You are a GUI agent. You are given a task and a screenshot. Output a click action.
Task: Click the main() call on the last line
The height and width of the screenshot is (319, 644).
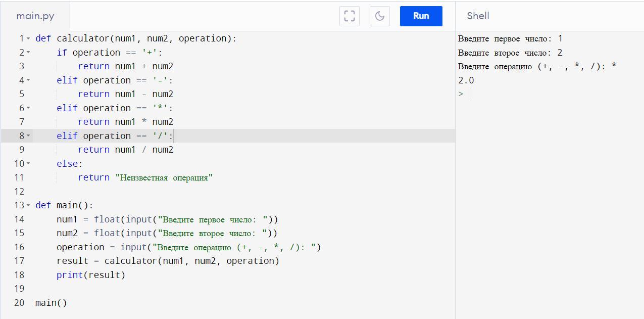tap(51, 303)
